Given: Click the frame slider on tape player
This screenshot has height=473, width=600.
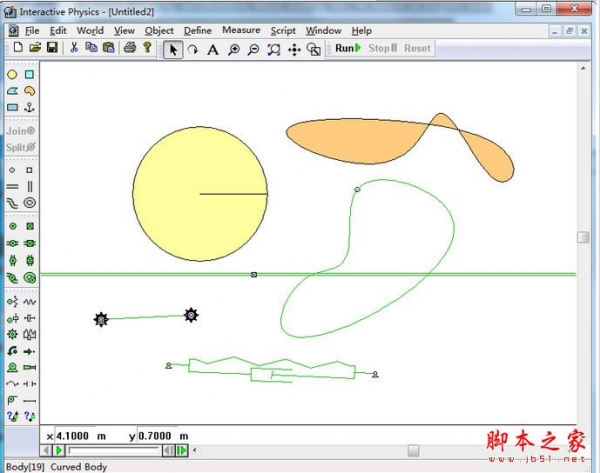Looking at the screenshot, I should pyautogui.click(x=114, y=450).
